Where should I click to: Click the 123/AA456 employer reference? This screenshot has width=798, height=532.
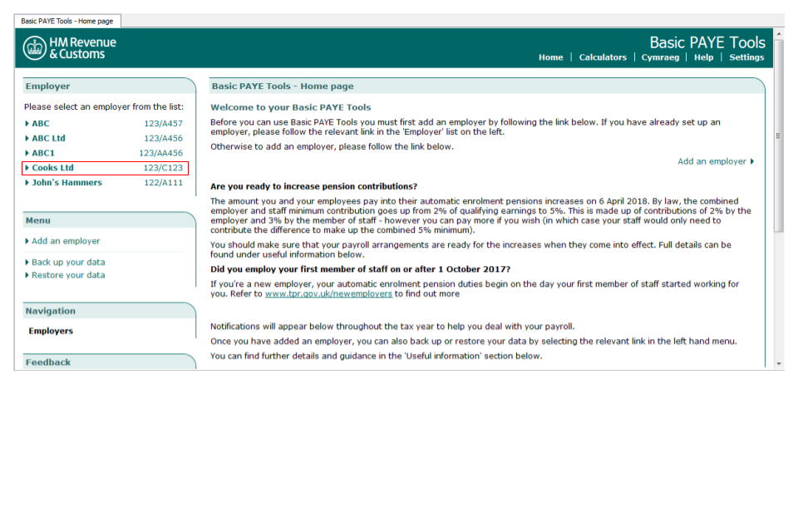pos(160,153)
